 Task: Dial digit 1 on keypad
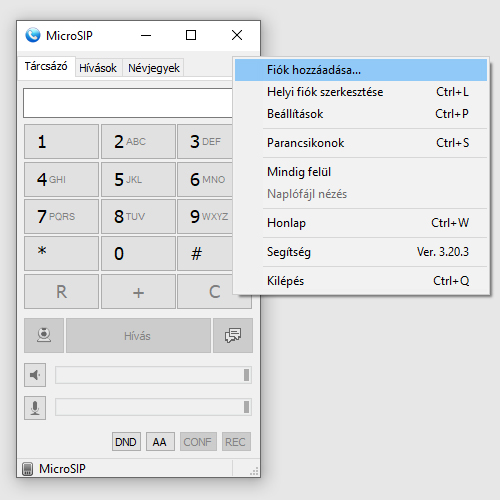click(x=61, y=142)
